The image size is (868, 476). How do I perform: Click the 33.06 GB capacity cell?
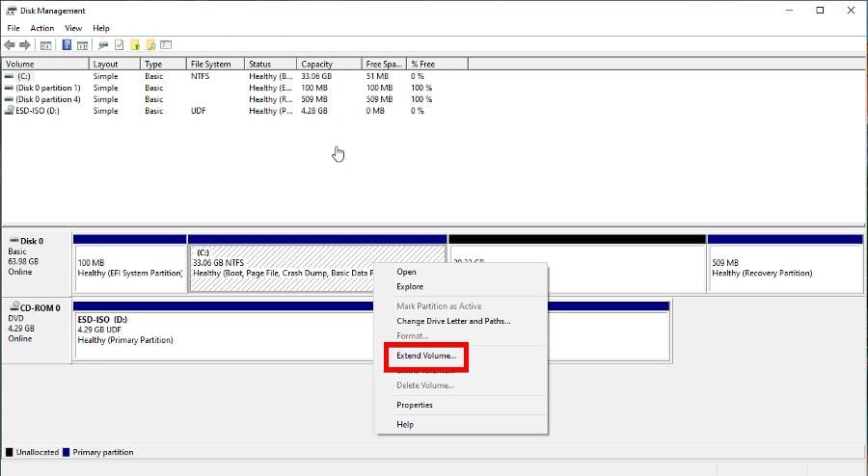316,76
